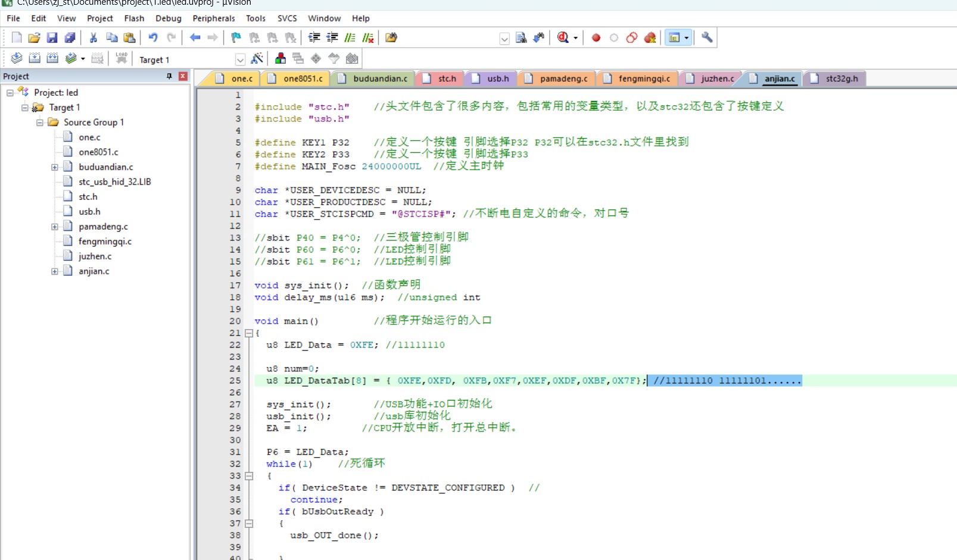Start debug session with magnifier d icon
957x560 pixels.
[563, 37]
